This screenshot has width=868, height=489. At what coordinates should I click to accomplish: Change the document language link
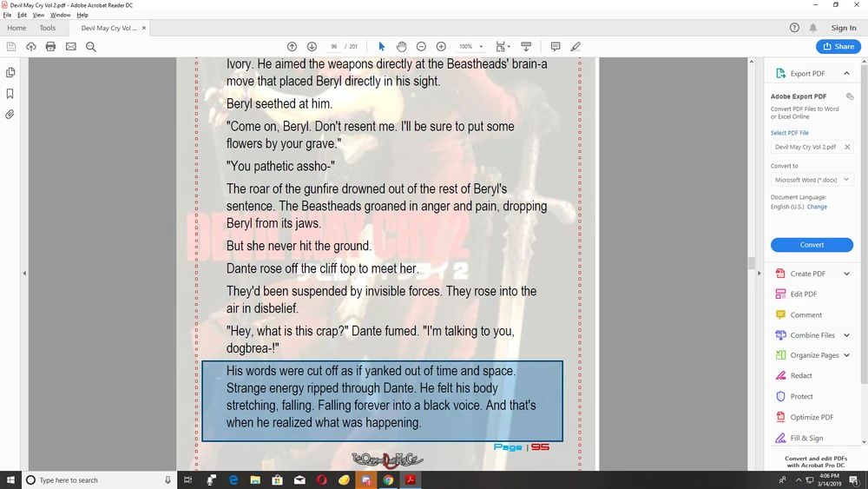click(x=817, y=207)
